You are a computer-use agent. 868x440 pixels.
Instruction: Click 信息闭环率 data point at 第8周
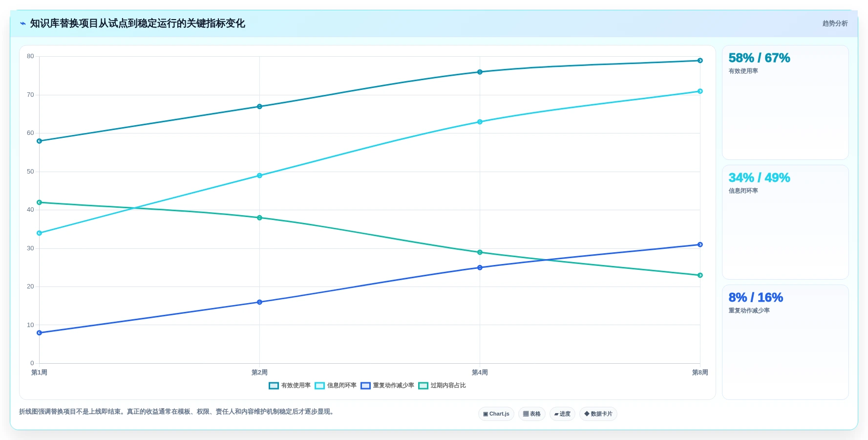700,91
